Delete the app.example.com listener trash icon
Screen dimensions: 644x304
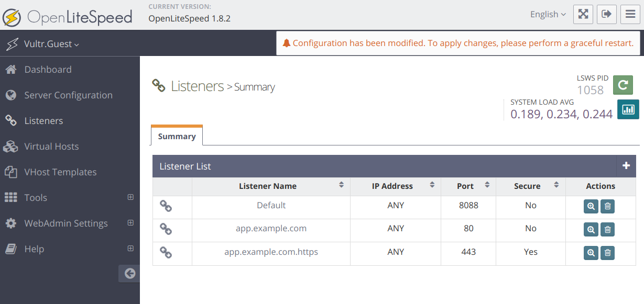point(607,229)
